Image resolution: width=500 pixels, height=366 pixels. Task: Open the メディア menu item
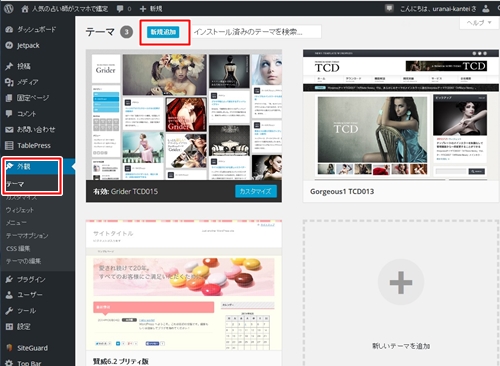tap(28, 82)
